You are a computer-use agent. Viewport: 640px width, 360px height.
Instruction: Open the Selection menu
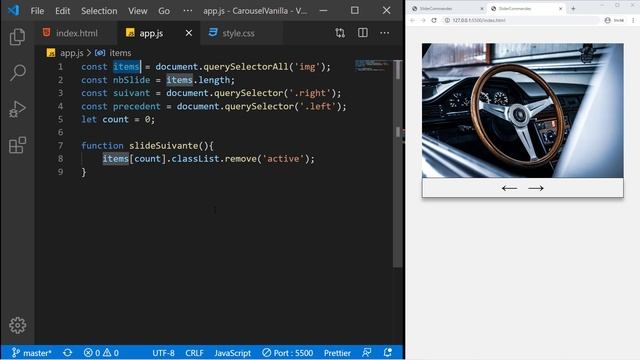click(99, 11)
